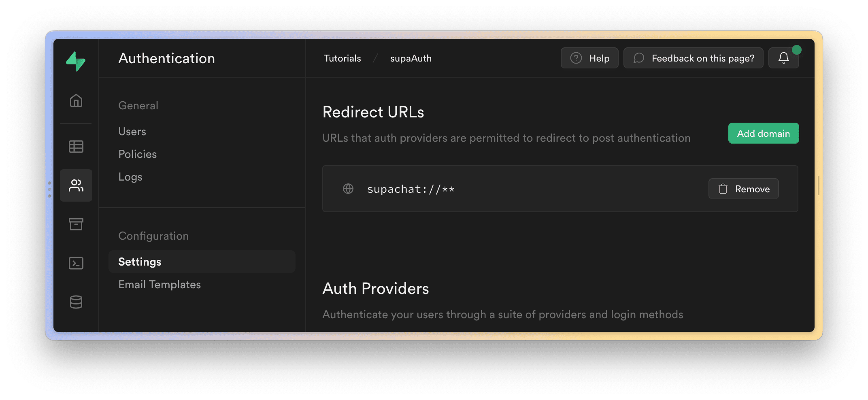Click the Supabase logo at the top
Image resolution: width=868 pixels, height=400 pixels.
click(76, 62)
